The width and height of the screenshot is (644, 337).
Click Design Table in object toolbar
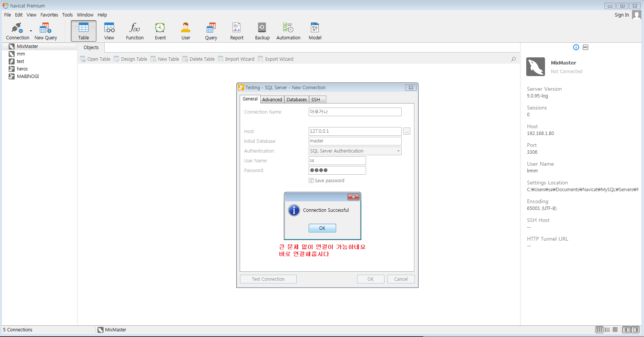pos(131,59)
